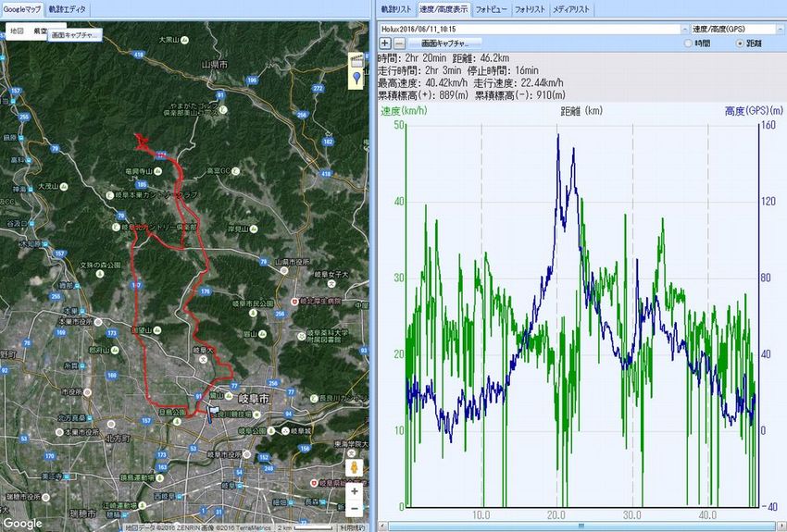Screen dimensions: 787x532
Task: Select the 距離 radio button
Action: [x=740, y=43]
